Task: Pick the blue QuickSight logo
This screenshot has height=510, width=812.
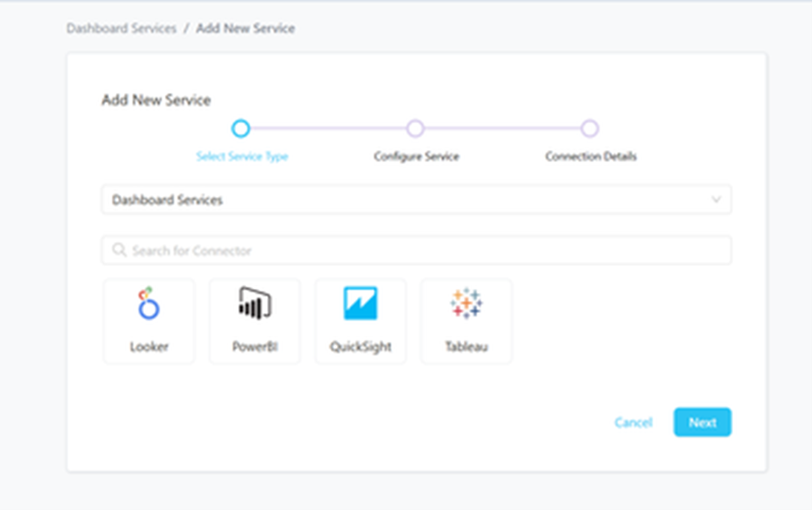Action: click(x=361, y=304)
